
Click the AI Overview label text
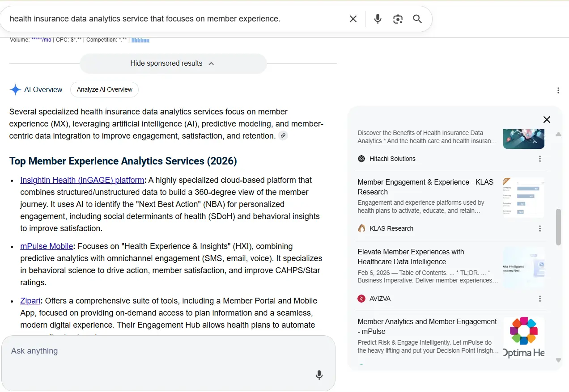coord(43,89)
